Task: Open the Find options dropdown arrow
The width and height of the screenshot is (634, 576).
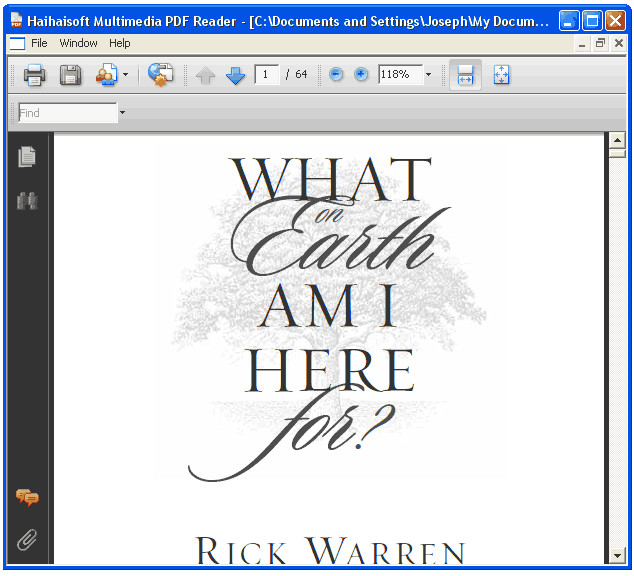Action: tap(123, 113)
